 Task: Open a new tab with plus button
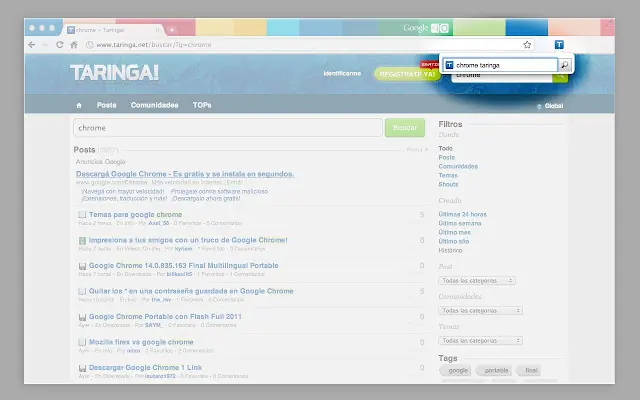172,30
